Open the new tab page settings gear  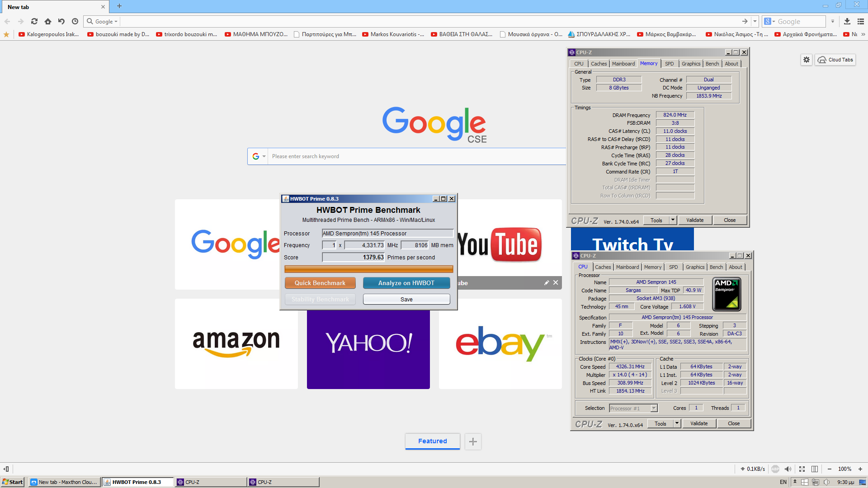click(807, 60)
